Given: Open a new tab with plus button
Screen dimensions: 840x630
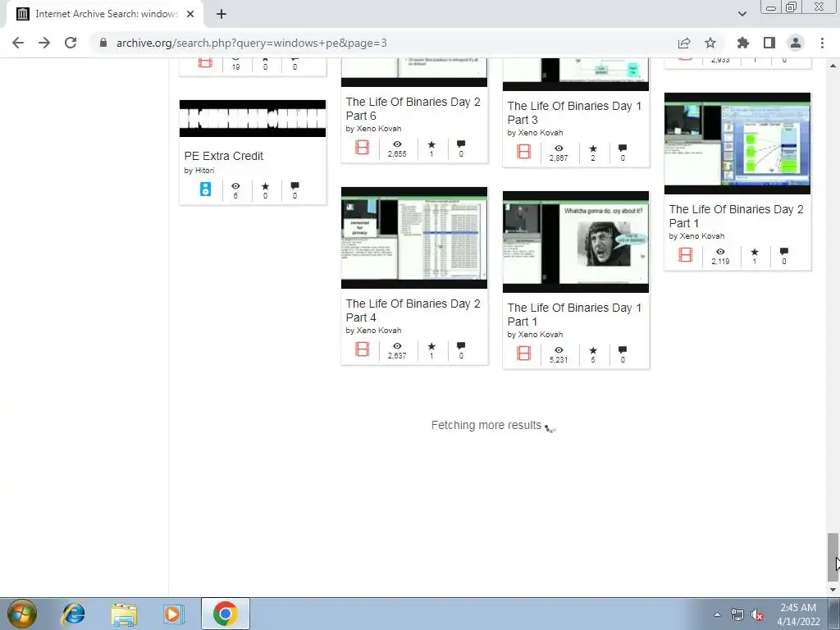Looking at the screenshot, I should pyautogui.click(x=221, y=14).
